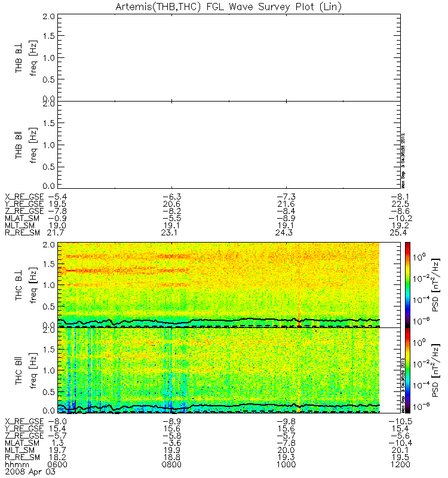Click the time tick label "0600"
This screenshot has width=448, height=478.
click(57, 465)
